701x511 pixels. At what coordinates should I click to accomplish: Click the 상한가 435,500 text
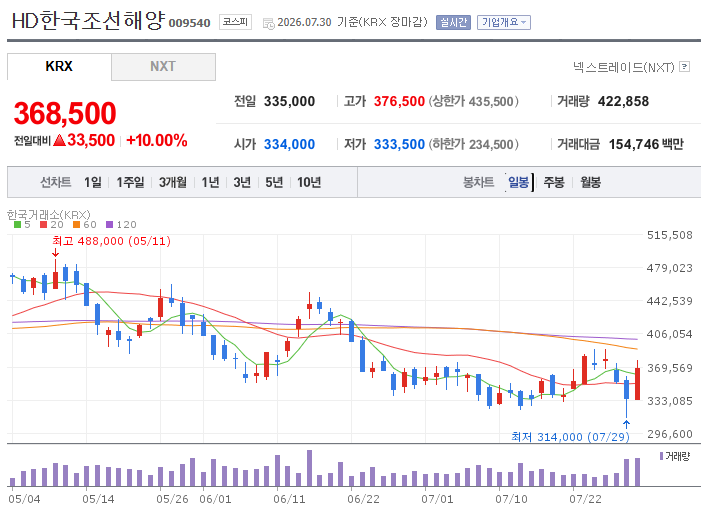tap(474, 101)
